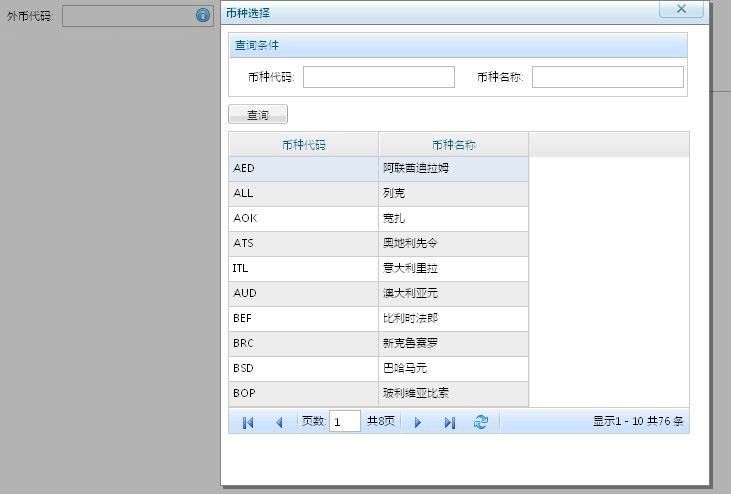The width and height of the screenshot is (731, 494).
Task: Refresh the currency list
Action: pyautogui.click(x=481, y=423)
